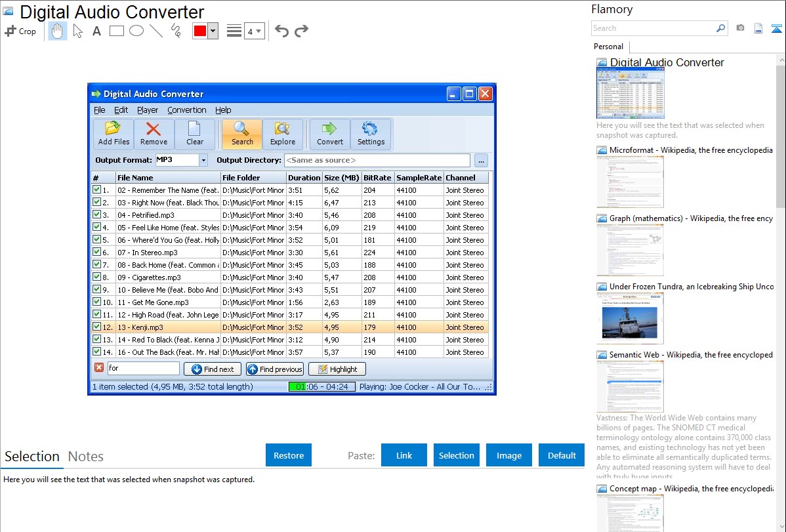Pick the ellipse shape tool

point(136,31)
